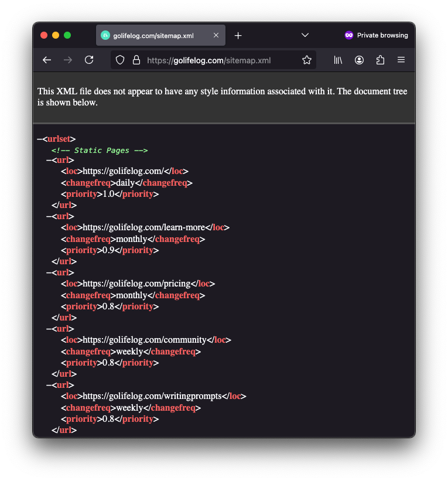The image size is (448, 481).
Task: Click the back navigation arrow
Action: (47, 60)
